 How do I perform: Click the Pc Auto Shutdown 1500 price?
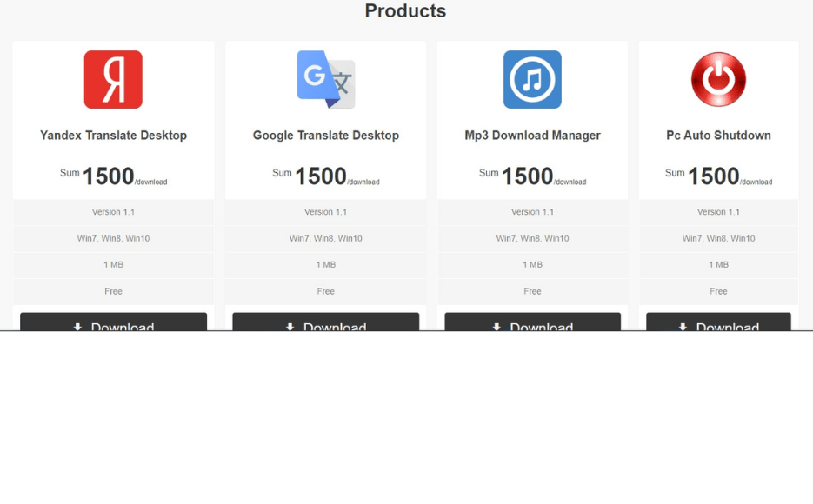coord(714,176)
